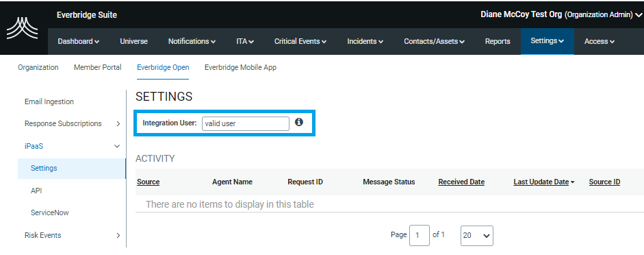Open the Access menu
This screenshot has width=644, height=255.
(600, 41)
